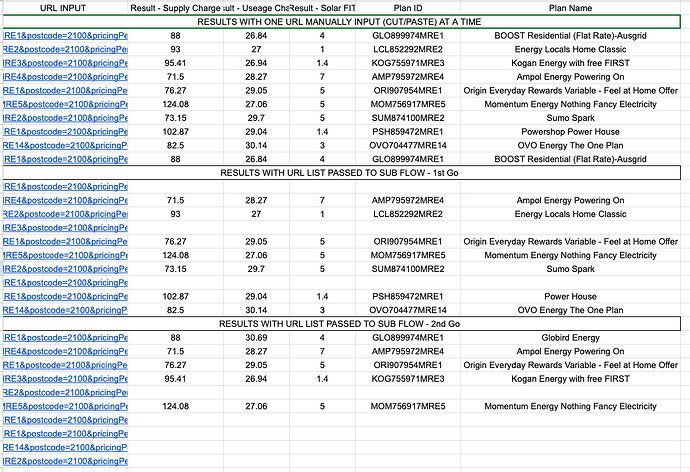Open URL link in manual-section Ampol Energy row
Viewport: 690px width, 472px height.
click(x=65, y=77)
